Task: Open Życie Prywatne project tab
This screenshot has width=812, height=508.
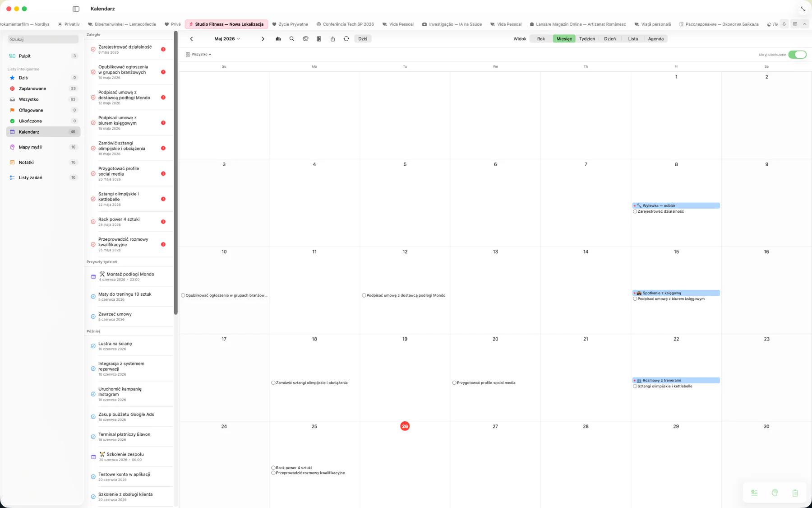Action: [x=290, y=24]
